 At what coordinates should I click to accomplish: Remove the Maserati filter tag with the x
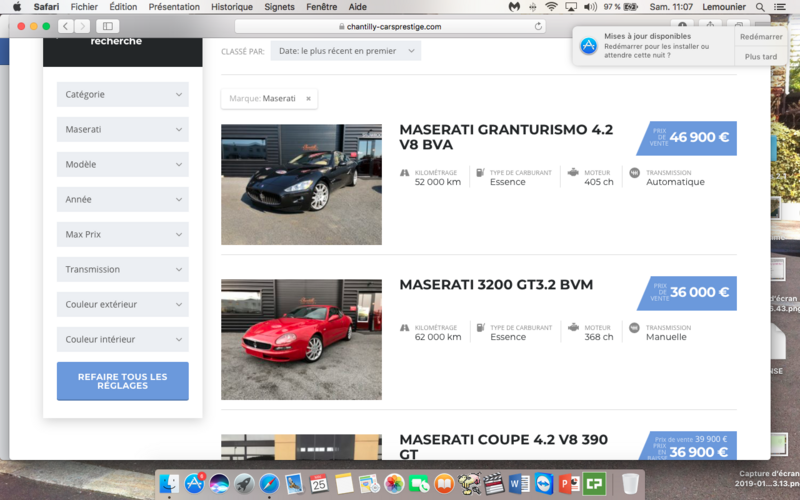(x=308, y=98)
